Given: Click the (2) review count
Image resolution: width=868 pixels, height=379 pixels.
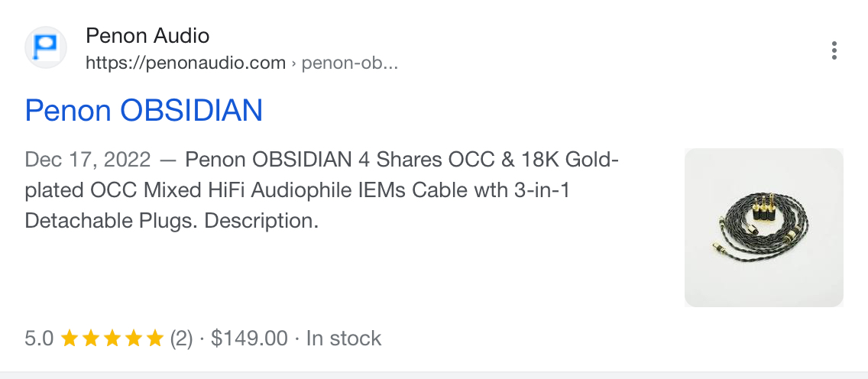Looking at the screenshot, I should (181, 338).
